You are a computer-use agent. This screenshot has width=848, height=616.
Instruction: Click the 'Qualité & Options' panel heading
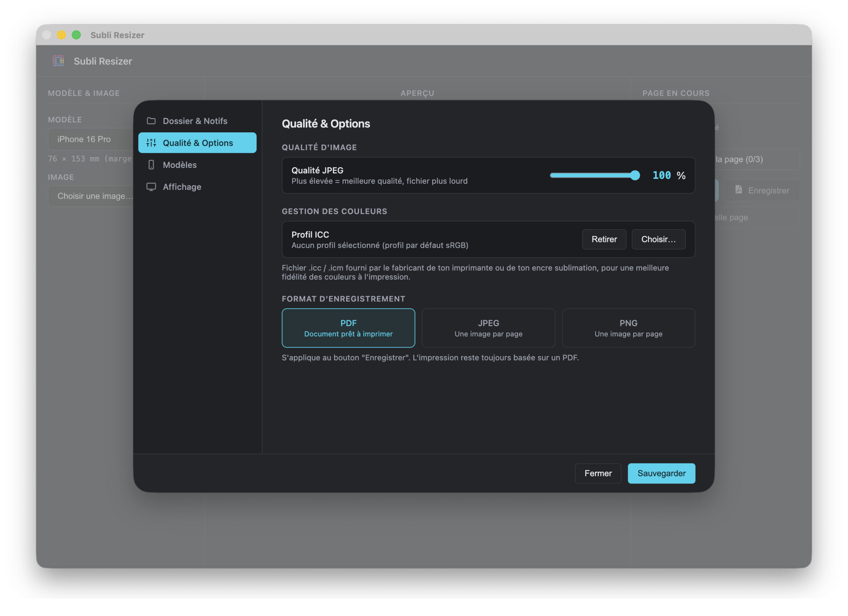tap(326, 124)
